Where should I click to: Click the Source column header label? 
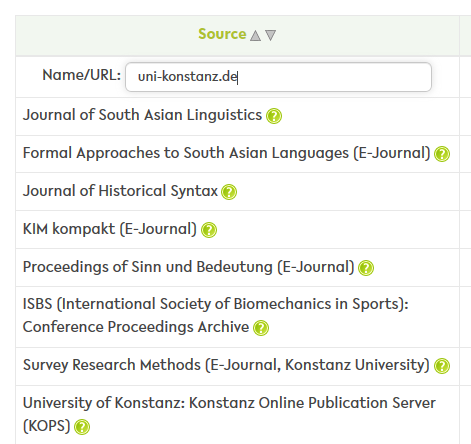tap(222, 34)
